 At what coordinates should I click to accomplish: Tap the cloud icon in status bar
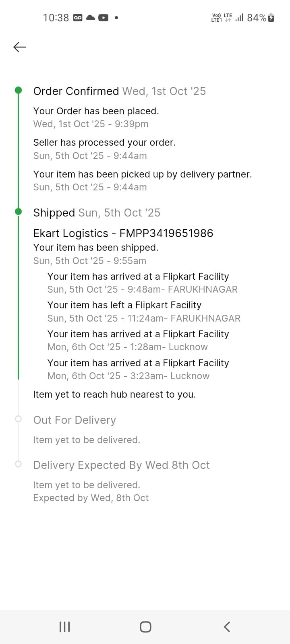pyautogui.click(x=91, y=18)
